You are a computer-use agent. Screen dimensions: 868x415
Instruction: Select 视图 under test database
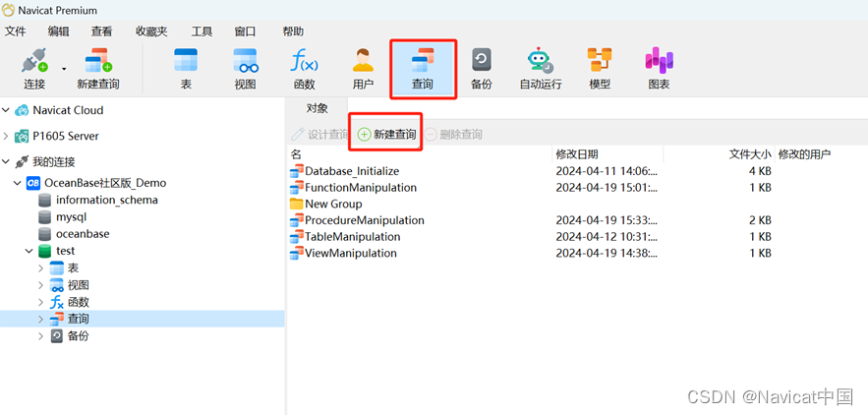click(78, 285)
